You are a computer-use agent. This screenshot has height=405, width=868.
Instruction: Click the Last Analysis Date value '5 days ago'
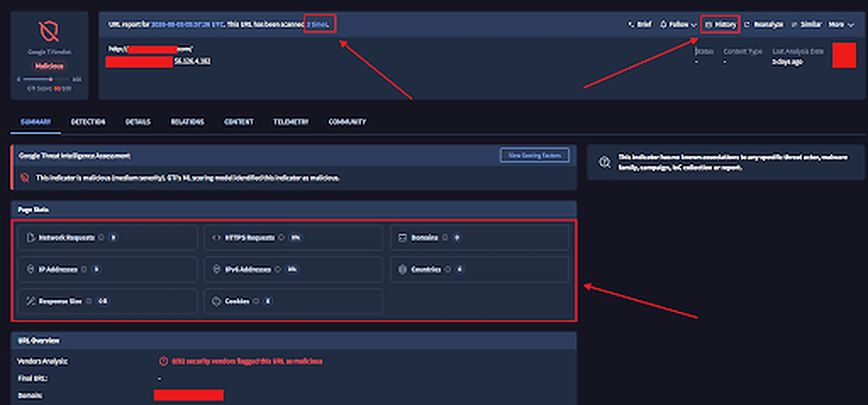tap(787, 62)
